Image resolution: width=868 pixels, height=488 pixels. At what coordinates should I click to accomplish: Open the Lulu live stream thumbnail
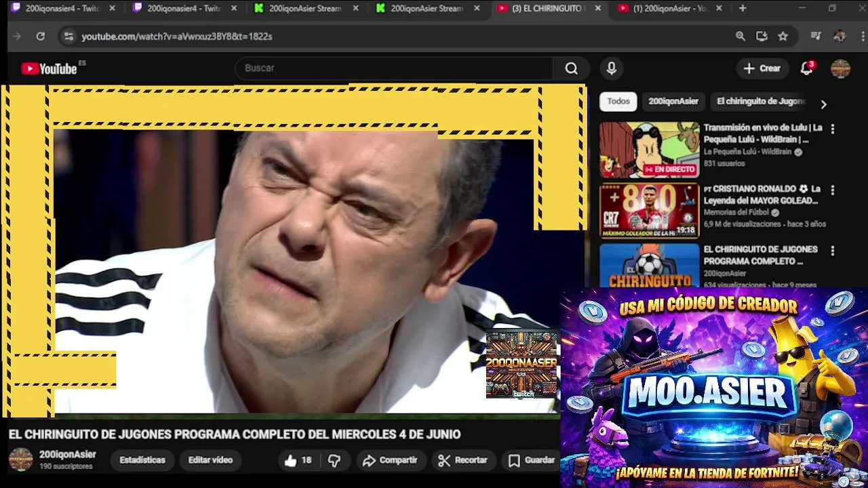coord(649,150)
